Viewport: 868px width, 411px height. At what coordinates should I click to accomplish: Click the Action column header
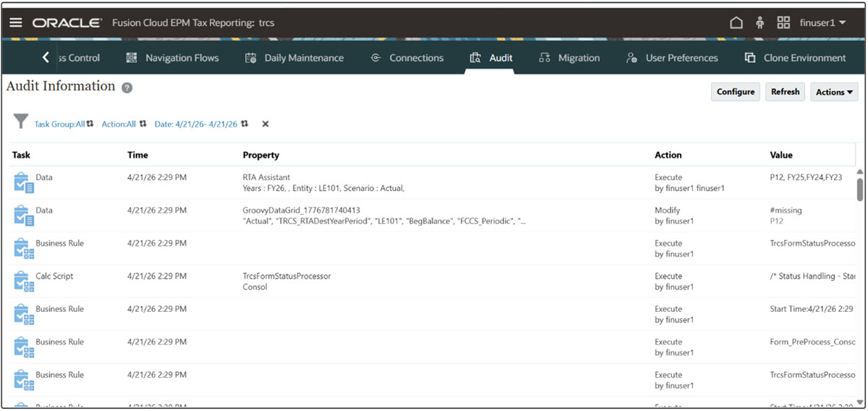(668, 155)
